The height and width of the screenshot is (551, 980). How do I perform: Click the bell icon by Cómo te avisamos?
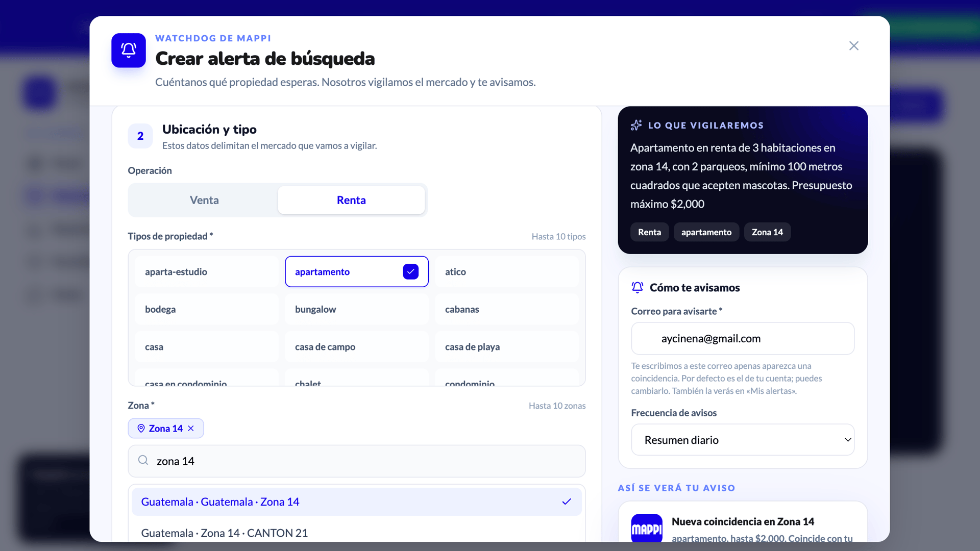(x=637, y=288)
